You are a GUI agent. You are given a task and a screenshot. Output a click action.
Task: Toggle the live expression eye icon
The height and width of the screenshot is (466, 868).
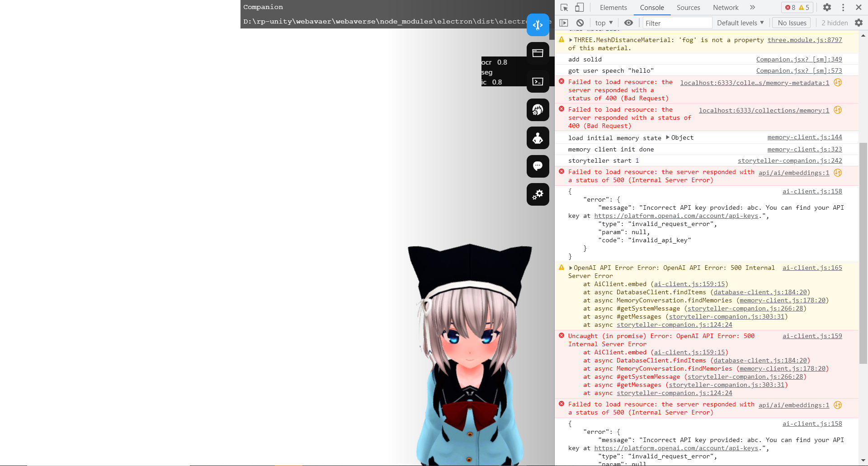(628, 23)
